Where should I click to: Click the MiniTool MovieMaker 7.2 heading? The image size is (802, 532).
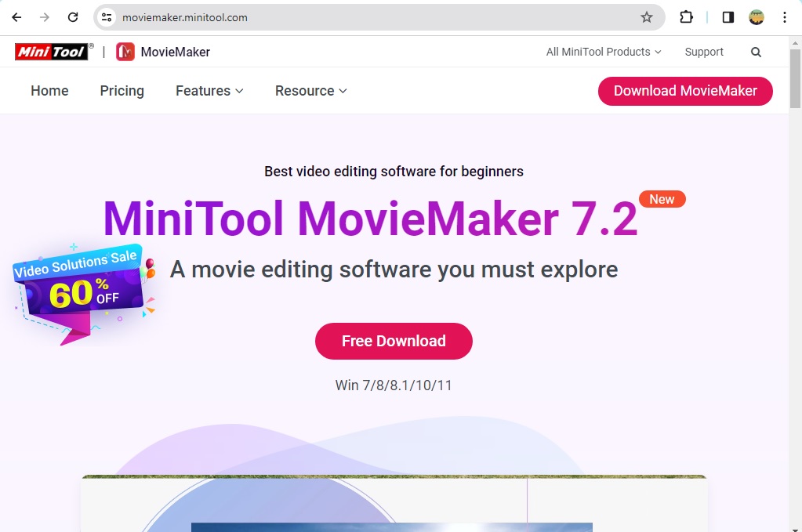[371, 219]
